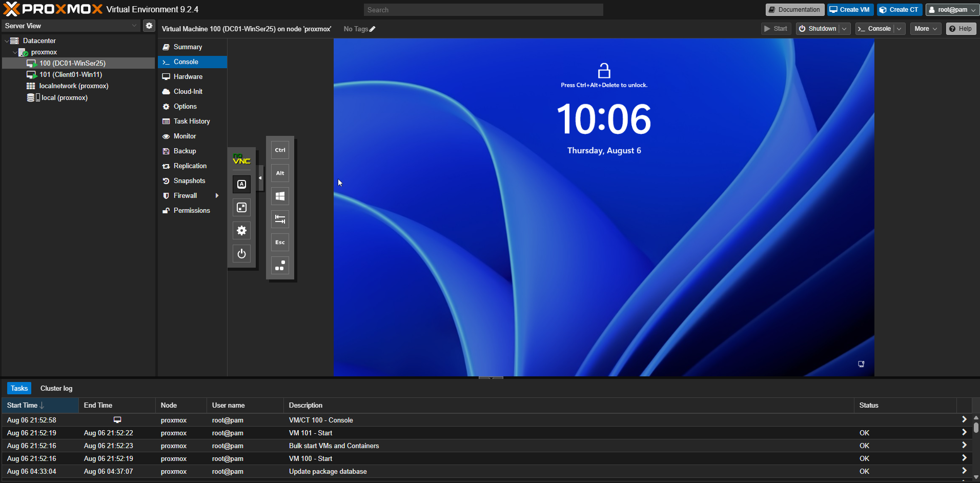Open Task History for the VM
The height and width of the screenshot is (483, 980).
[192, 122]
